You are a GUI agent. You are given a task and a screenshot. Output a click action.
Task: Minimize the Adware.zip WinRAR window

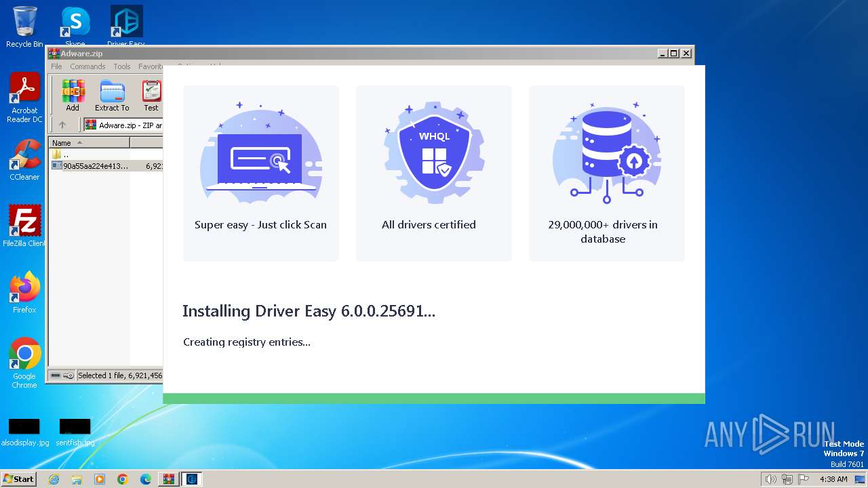coord(663,54)
